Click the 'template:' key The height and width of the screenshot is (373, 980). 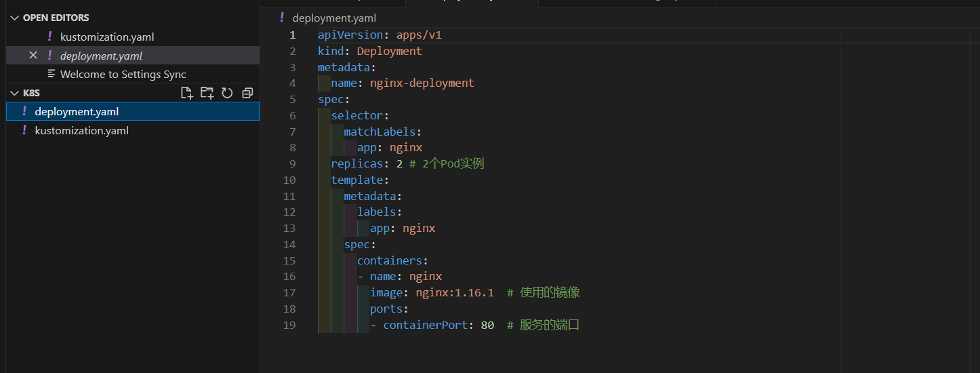(360, 180)
